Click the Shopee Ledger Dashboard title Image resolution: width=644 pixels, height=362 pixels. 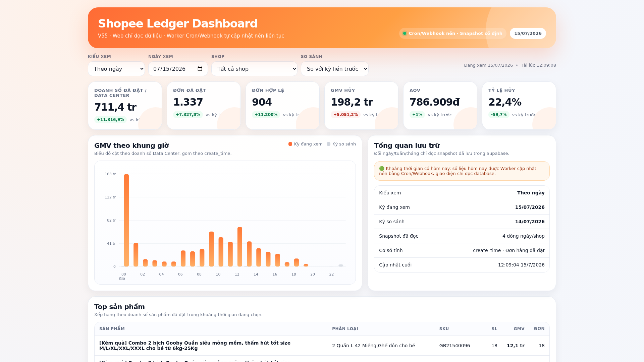point(178,23)
